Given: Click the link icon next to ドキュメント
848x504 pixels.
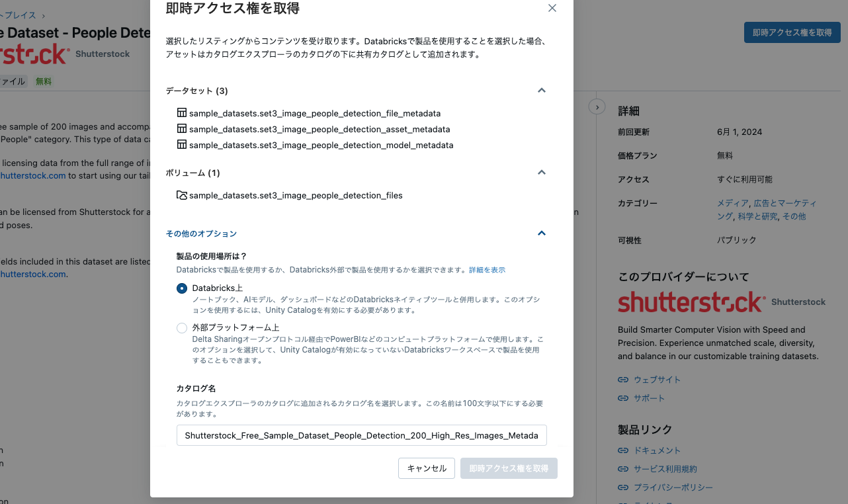Looking at the screenshot, I should (x=622, y=450).
